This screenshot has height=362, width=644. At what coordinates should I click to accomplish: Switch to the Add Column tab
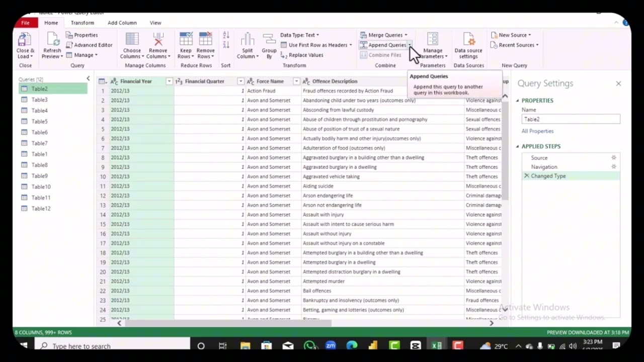coord(122,23)
